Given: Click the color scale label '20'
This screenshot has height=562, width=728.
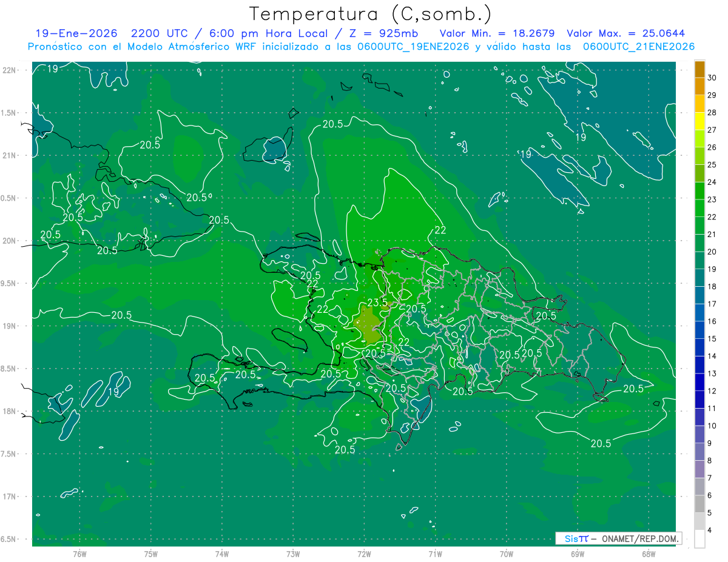Looking at the screenshot, I should coord(712,252).
